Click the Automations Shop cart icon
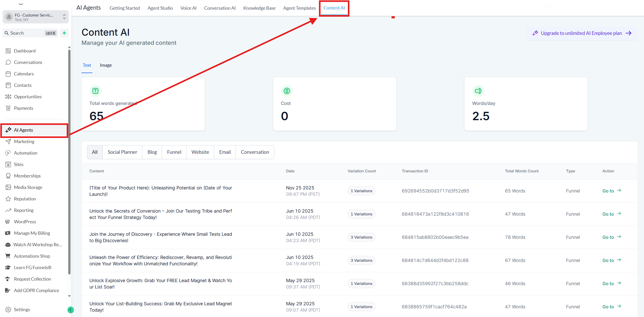This screenshot has width=644, height=317. point(8,256)
